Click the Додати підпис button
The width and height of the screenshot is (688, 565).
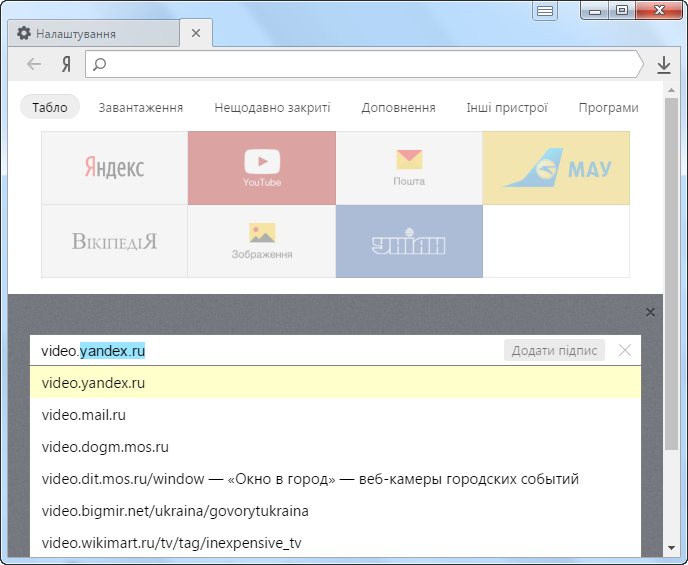[x=554, y=350]
